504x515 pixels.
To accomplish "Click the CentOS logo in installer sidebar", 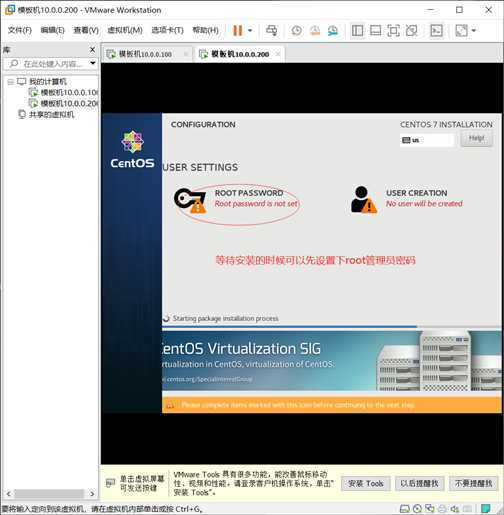I will pyautogui.click(x=132, y=149).
